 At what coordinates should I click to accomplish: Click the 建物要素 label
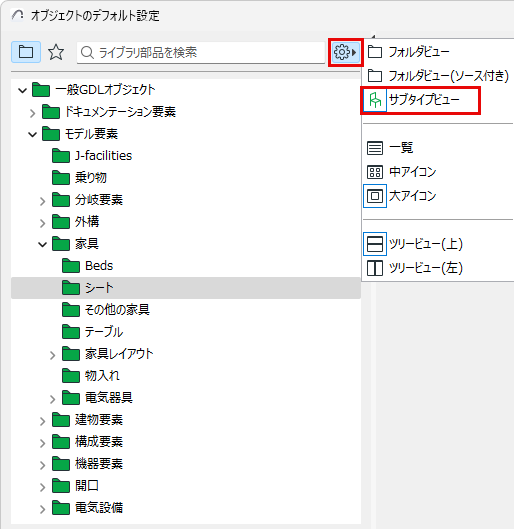click(99, 420)
